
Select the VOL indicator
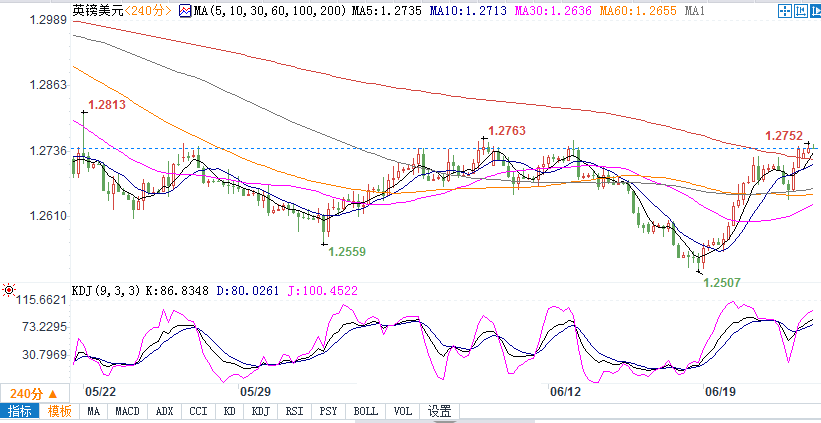tap(402, 411)
